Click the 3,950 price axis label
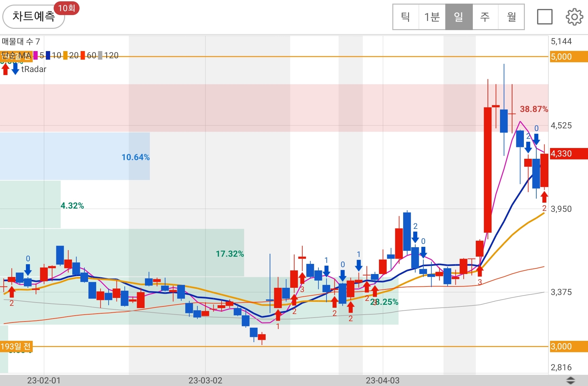Viewport: 588px width, 386px height. (561, 209)
